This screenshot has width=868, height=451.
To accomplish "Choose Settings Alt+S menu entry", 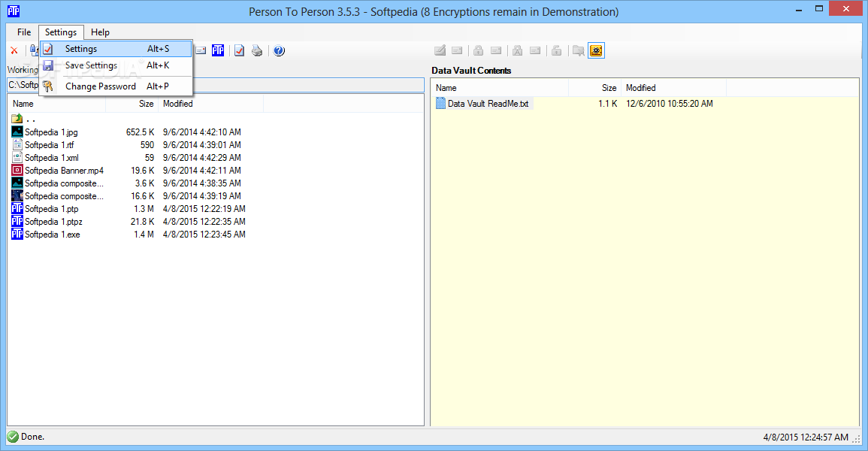I will [x=116, y=49].
